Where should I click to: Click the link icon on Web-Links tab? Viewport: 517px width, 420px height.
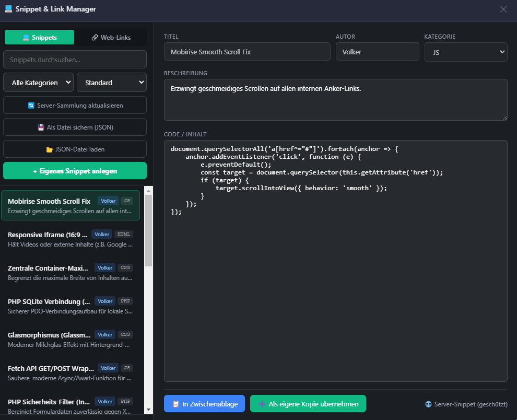[95, 38]
